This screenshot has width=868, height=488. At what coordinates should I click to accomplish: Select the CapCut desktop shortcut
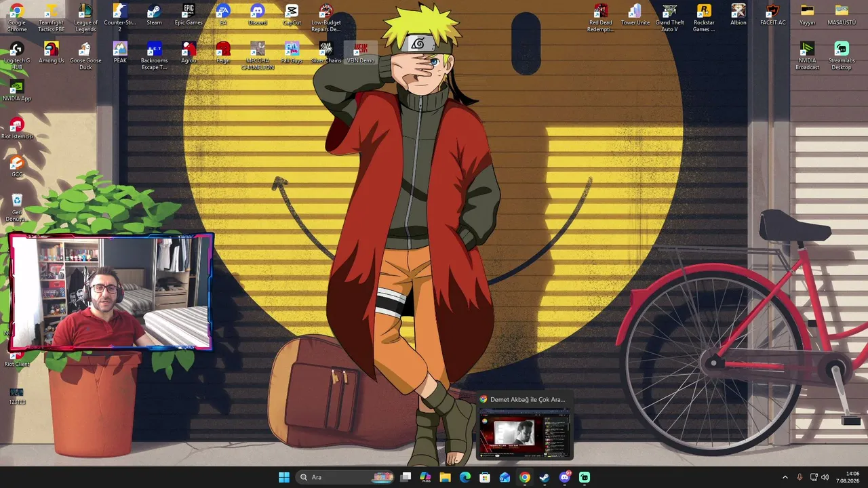(292, 15)
